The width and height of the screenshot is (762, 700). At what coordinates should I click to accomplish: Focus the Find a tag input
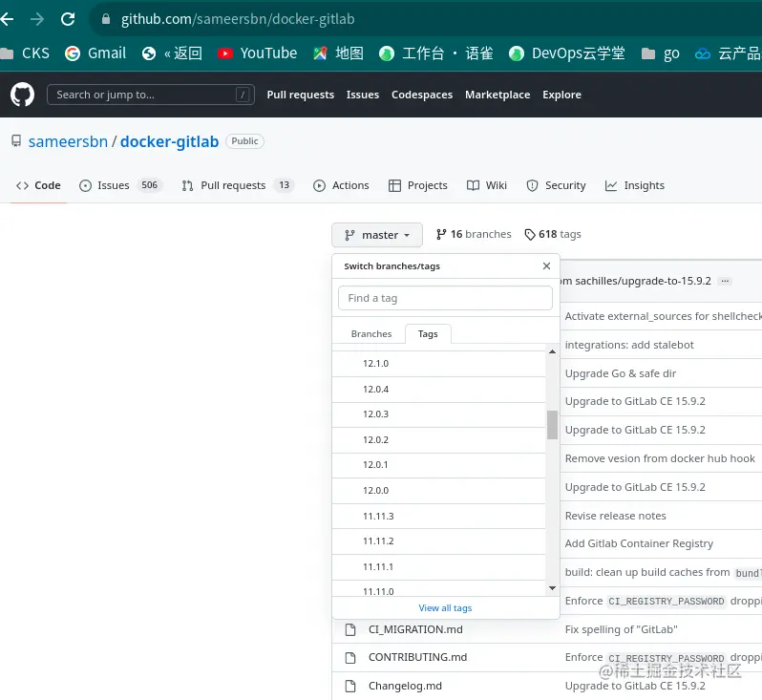(x=445, y=298)
